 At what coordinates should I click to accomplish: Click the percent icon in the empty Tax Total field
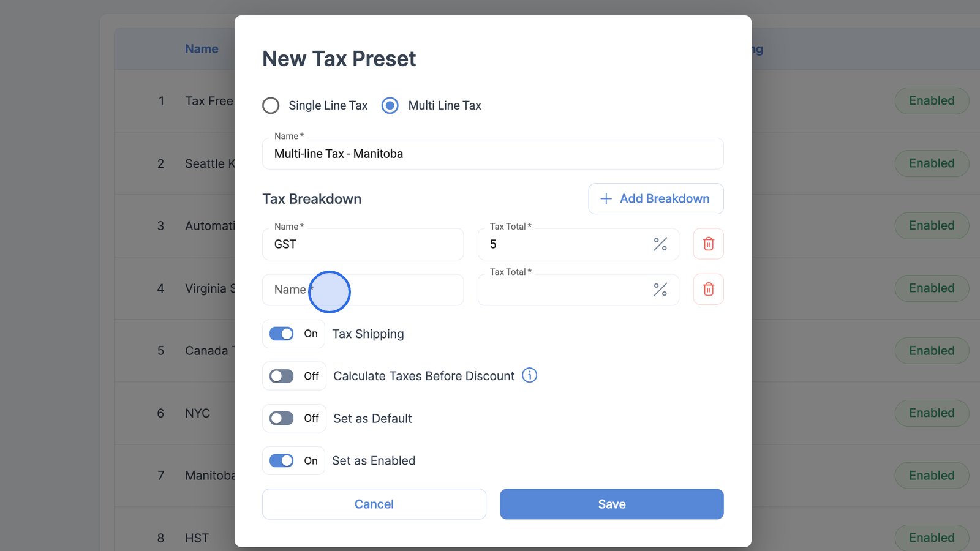point(660,290)
